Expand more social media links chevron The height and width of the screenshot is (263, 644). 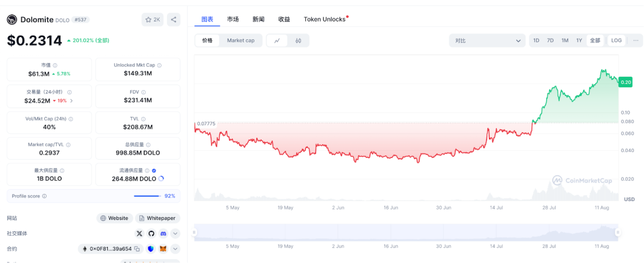coord(175,233)
